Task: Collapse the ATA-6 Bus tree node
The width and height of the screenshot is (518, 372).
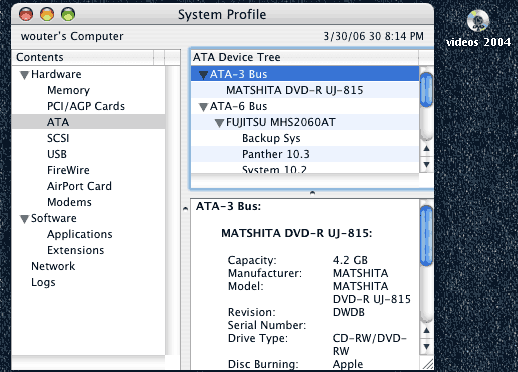Action: click(203, 107)
